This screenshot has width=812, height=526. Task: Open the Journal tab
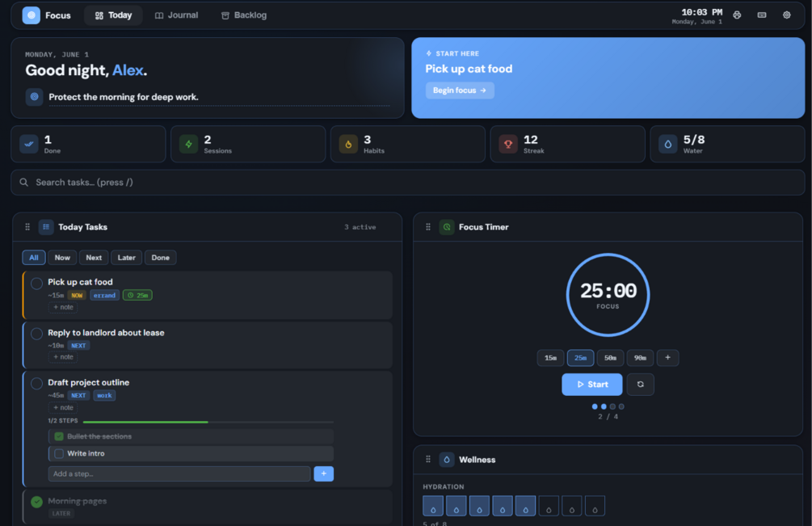[176, 15]
